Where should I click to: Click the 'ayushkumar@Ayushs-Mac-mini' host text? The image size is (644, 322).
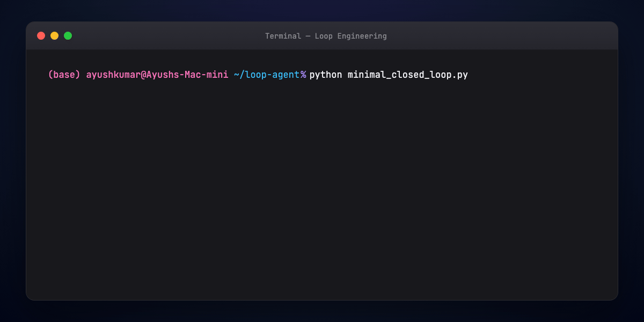pyautogui.click(x=157, y=75)
